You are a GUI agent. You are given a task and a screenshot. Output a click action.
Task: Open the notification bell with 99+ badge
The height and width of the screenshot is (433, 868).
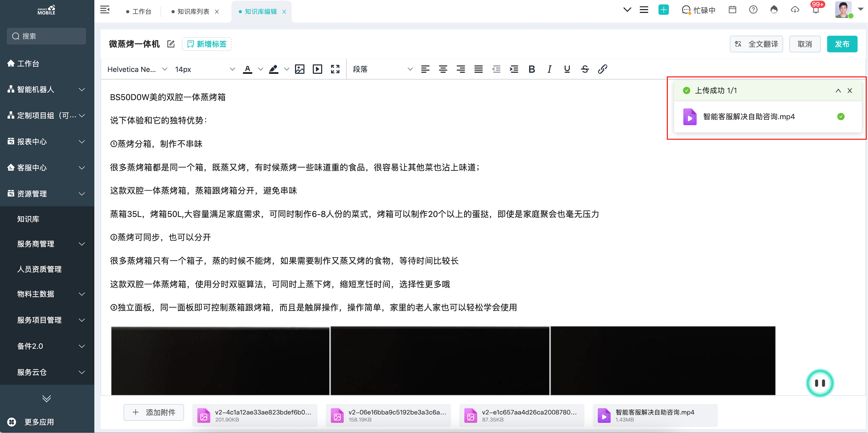pos(816,10)
